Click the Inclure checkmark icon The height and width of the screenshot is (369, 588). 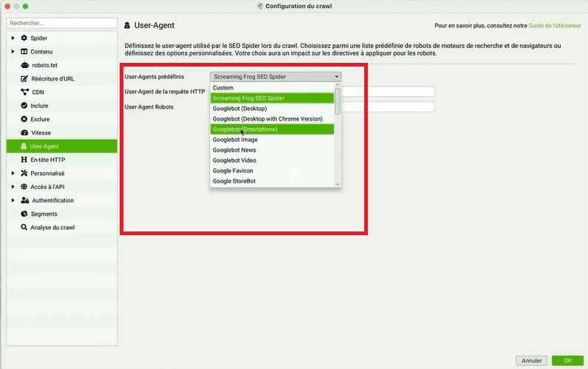point(24,106)
